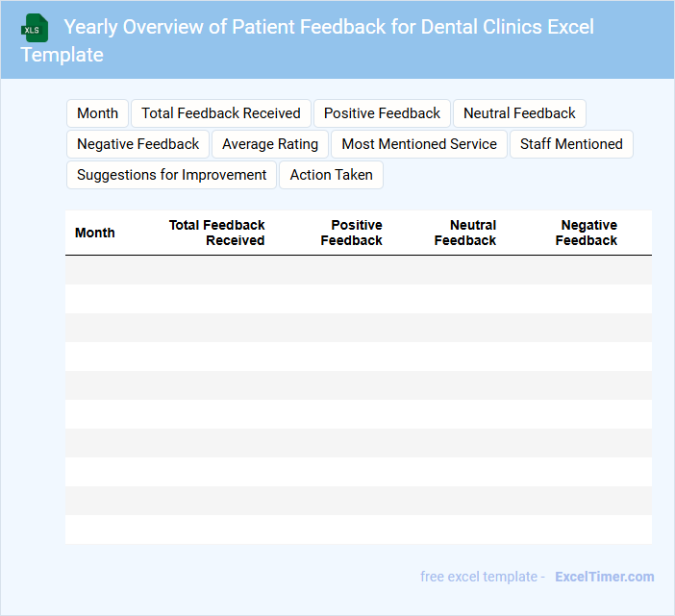The width and height of the screenshot is (675, 616).
Task: Choose the Neutral Feedback tag
Action: tap(519, 113)
